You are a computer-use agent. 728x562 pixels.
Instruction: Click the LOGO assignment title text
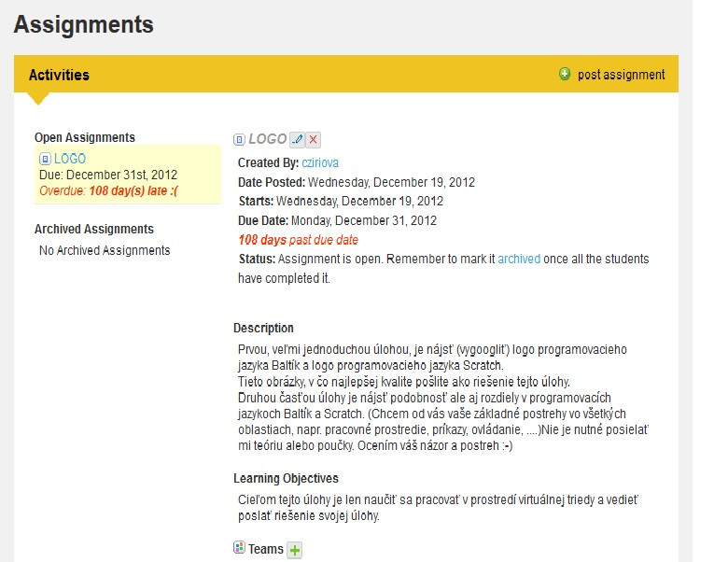click(x=268, y=139)
